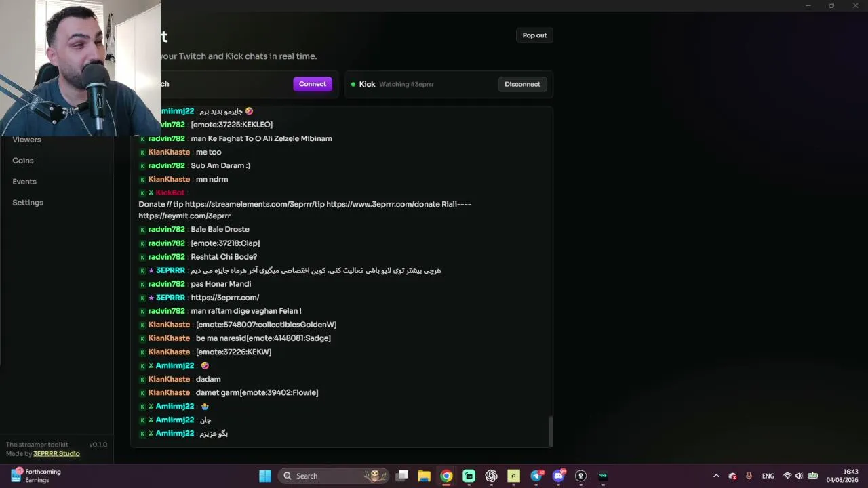Pop out the chat window
This screenshot has height=488, width=868.
point(534,35)
